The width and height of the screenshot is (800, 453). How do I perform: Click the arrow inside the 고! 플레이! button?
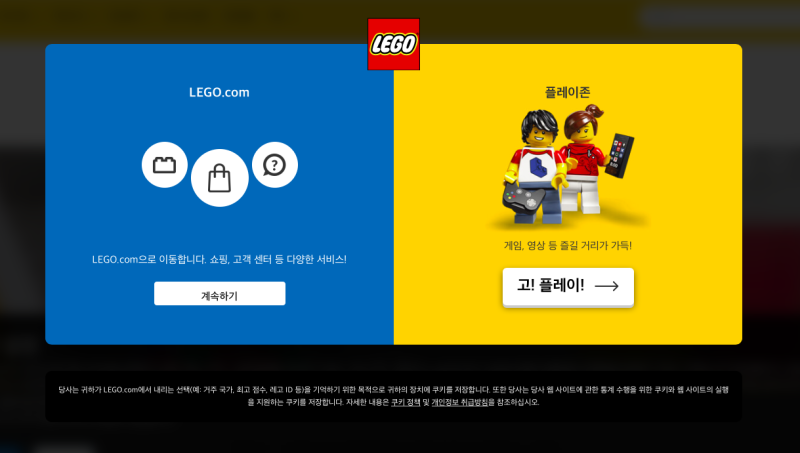point(606,286)
